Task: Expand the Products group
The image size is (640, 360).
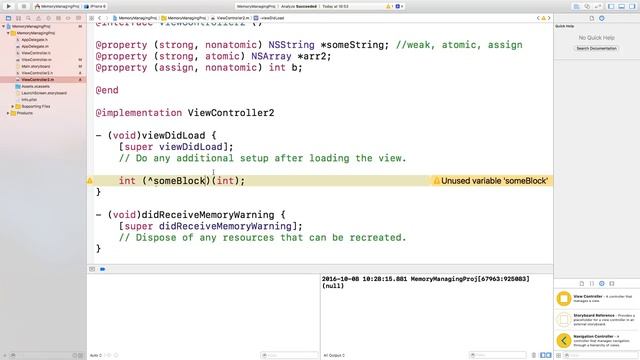Action: click(8, 113)
